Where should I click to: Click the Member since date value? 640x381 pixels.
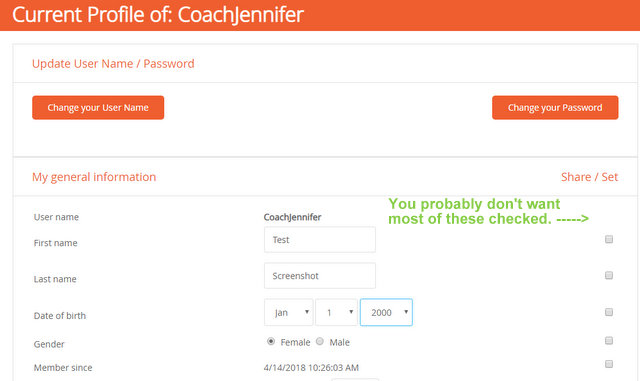coord(311,368)
